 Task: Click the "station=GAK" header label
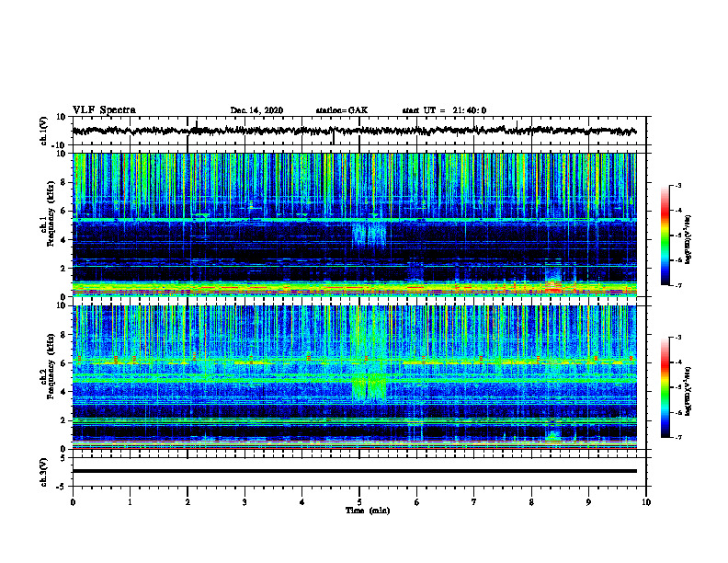pyautogui.click(x=342, y=110)
